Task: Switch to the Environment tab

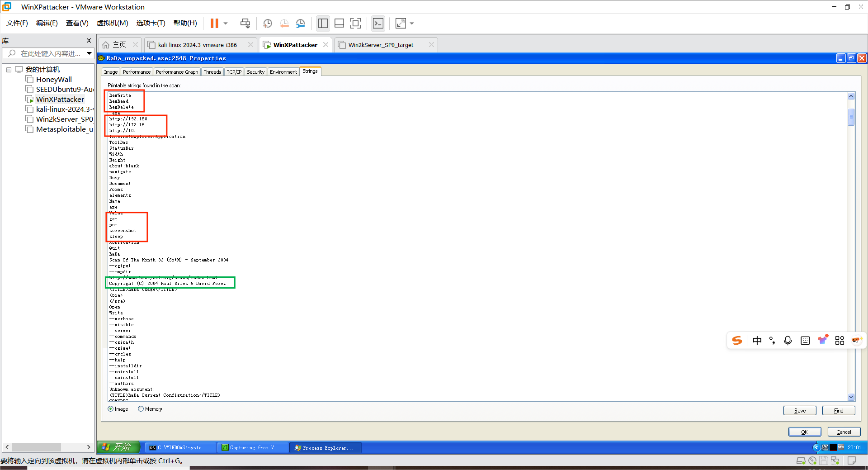Action: (x=283, y=72)
